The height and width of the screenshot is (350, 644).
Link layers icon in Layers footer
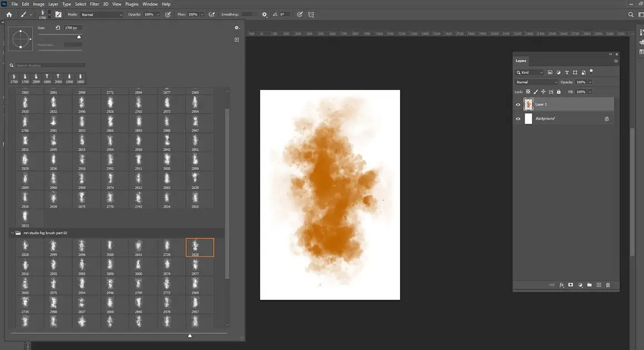pos(552,284)
